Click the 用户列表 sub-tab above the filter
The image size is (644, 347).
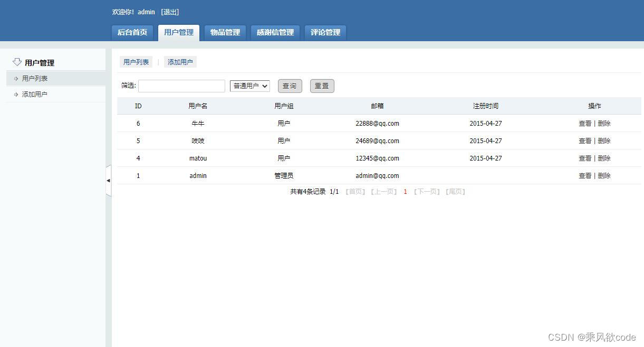pyautogui.click(x=136, y=62)
